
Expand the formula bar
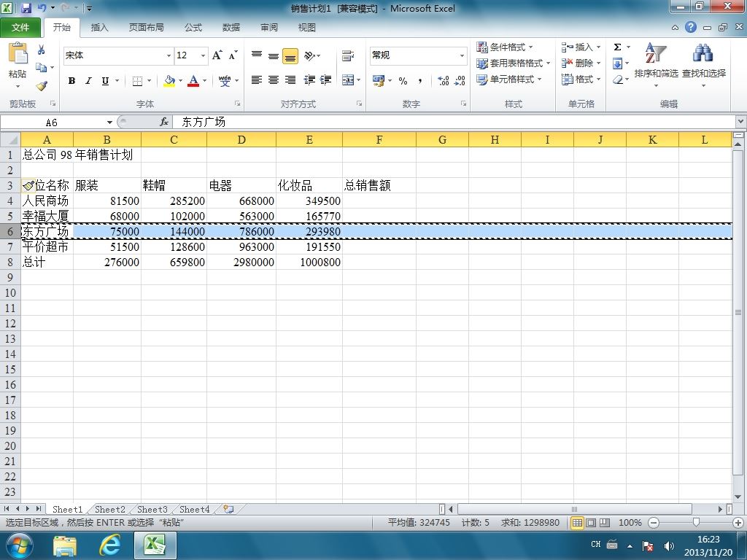(741, 122)
